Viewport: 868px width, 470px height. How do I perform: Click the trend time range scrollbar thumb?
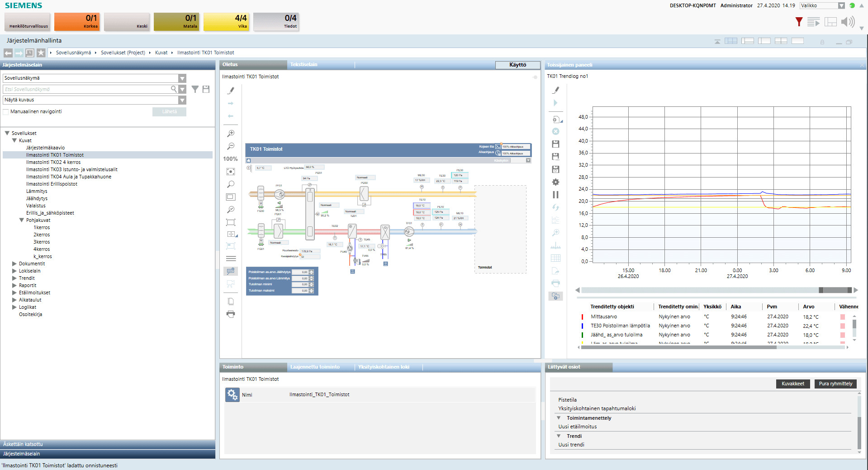coord(835,290)
